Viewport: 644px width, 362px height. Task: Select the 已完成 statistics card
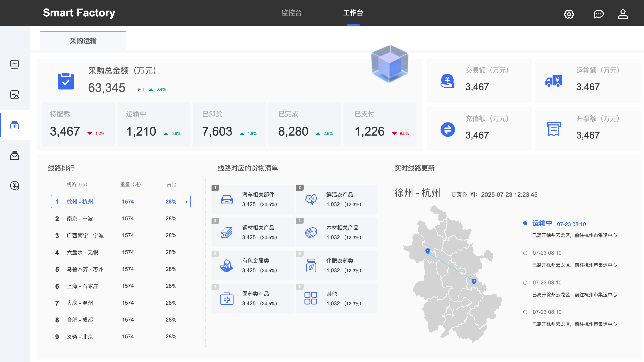point(304,124)
